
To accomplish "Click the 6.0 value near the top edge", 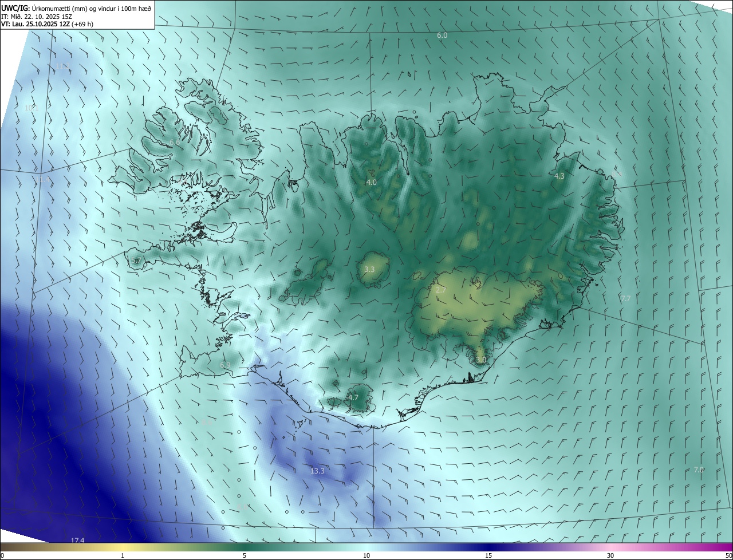I will pyautogui.click(x=442, y=36).
